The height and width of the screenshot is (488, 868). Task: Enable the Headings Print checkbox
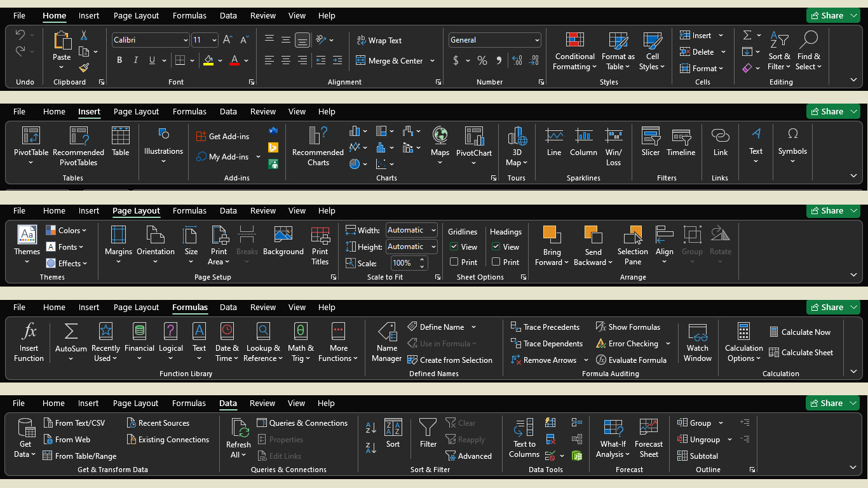pyautogui.click(x=496, y=262)
